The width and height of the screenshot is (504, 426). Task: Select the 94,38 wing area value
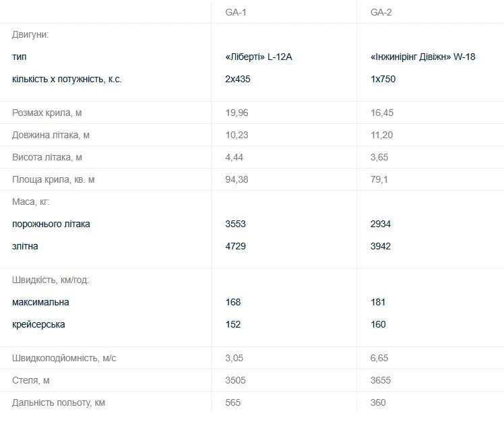click(237, 179)
